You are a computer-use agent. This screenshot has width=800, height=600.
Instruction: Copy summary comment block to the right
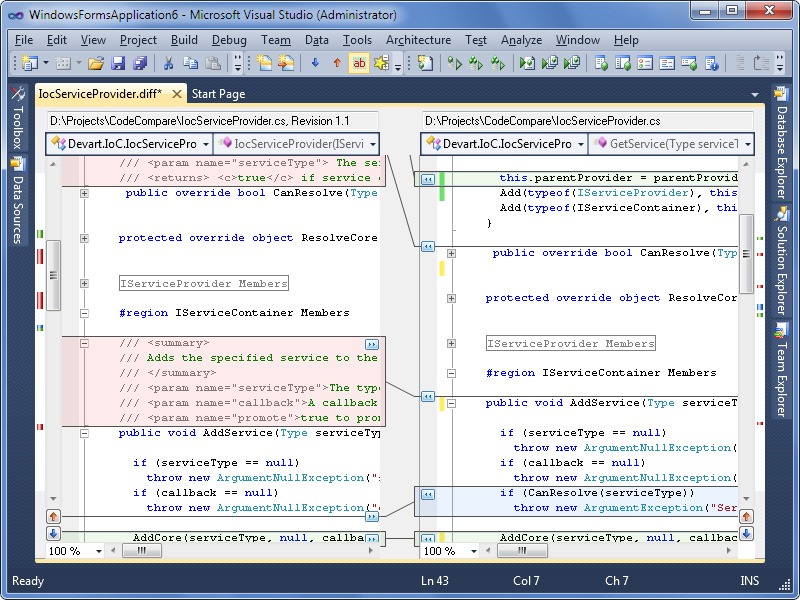tap(372, 343)
